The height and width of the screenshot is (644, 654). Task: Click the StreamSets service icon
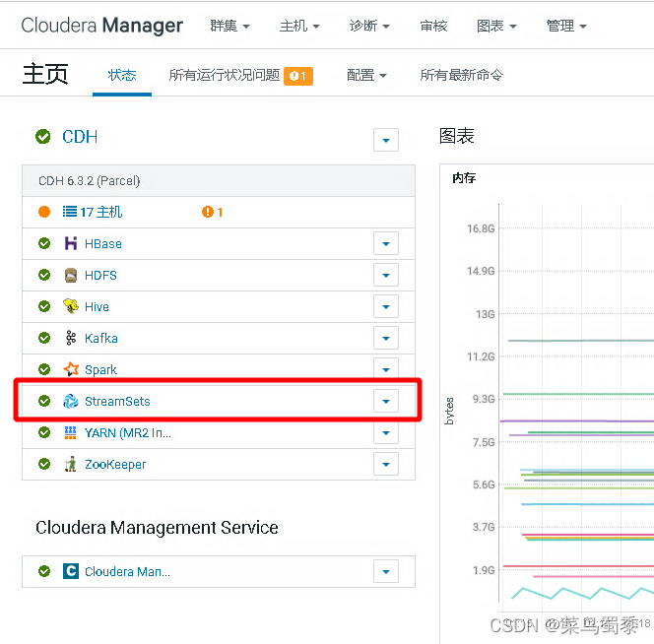pyautogui.click(x=71, y=401)
